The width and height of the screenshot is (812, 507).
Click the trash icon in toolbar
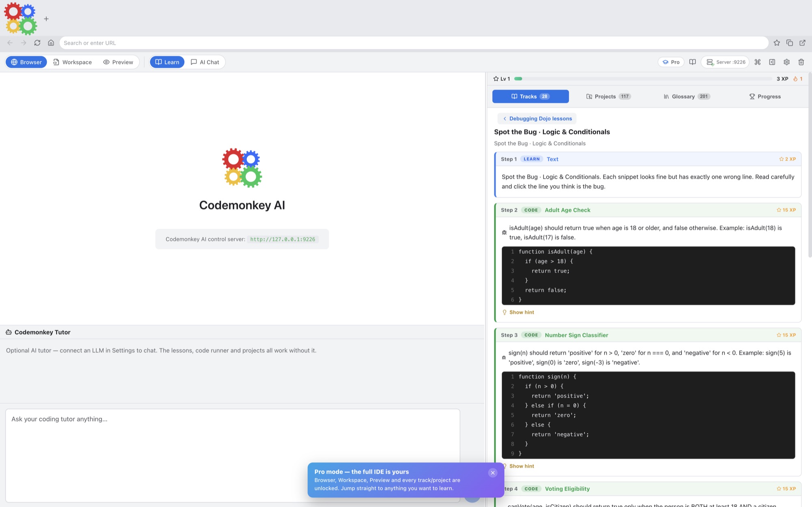tap(801, 62)
